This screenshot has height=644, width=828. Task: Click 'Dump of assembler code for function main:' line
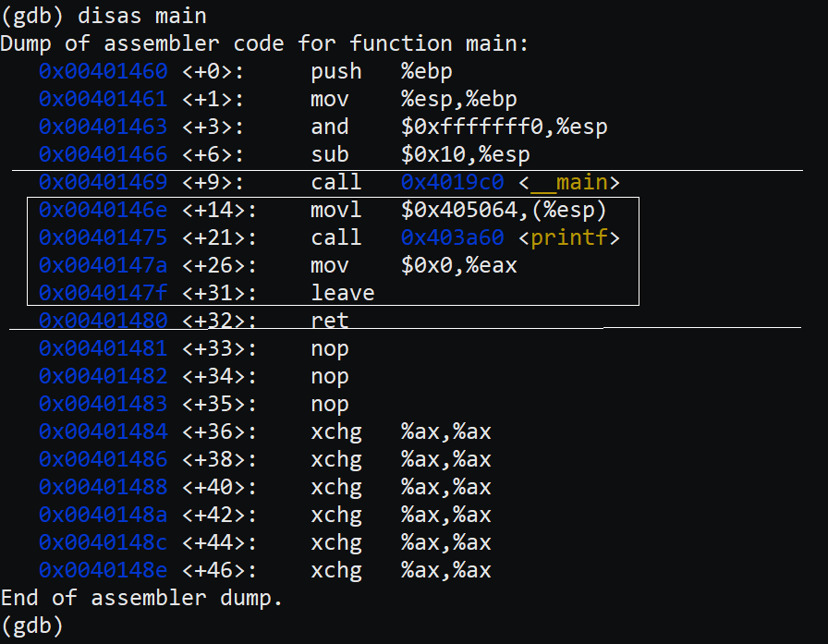point(264,43)
